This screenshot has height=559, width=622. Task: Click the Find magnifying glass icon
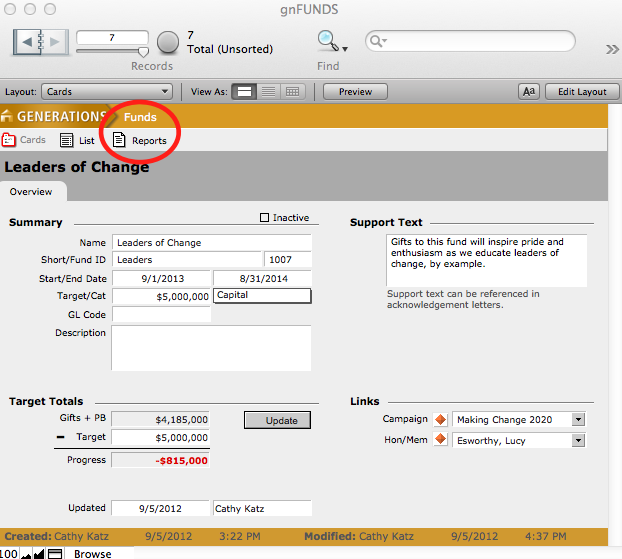tap(327, 41)
